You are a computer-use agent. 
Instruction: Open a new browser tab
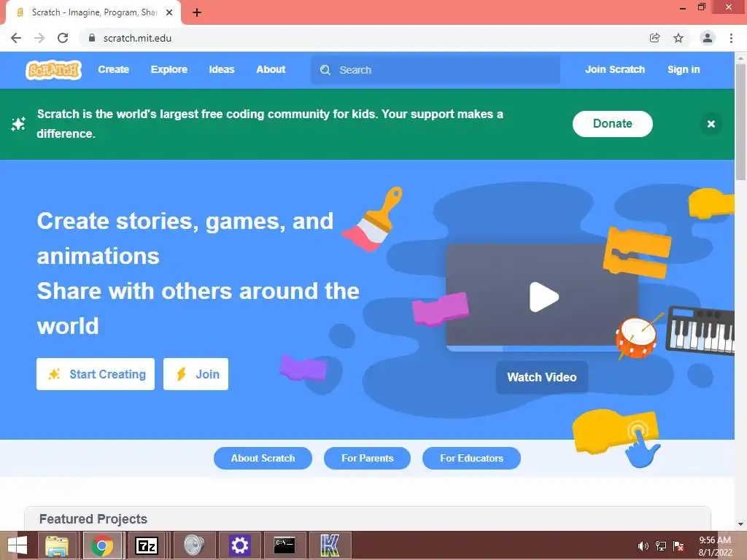click(x=197, y=12)
